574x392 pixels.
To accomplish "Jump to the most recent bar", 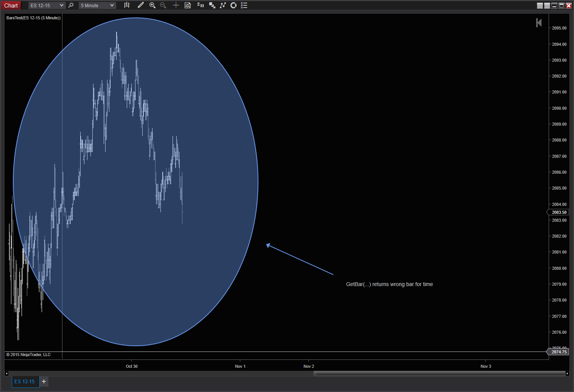I will (539, 23).
